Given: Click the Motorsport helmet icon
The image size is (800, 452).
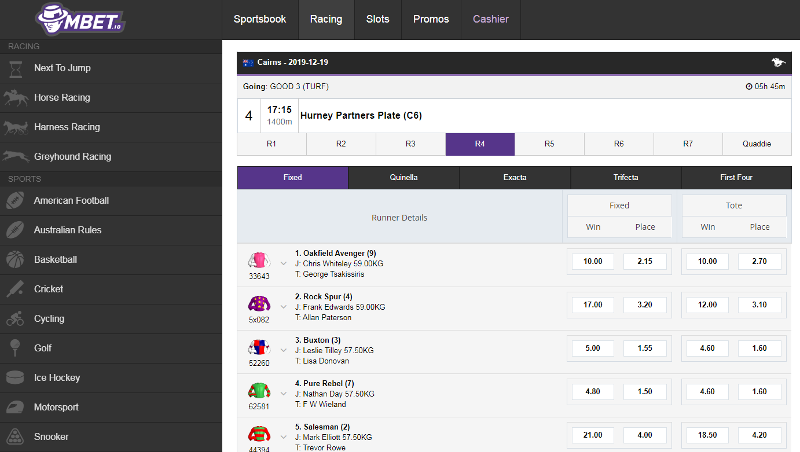Looking at the screenshot, I should pos(15,407).
